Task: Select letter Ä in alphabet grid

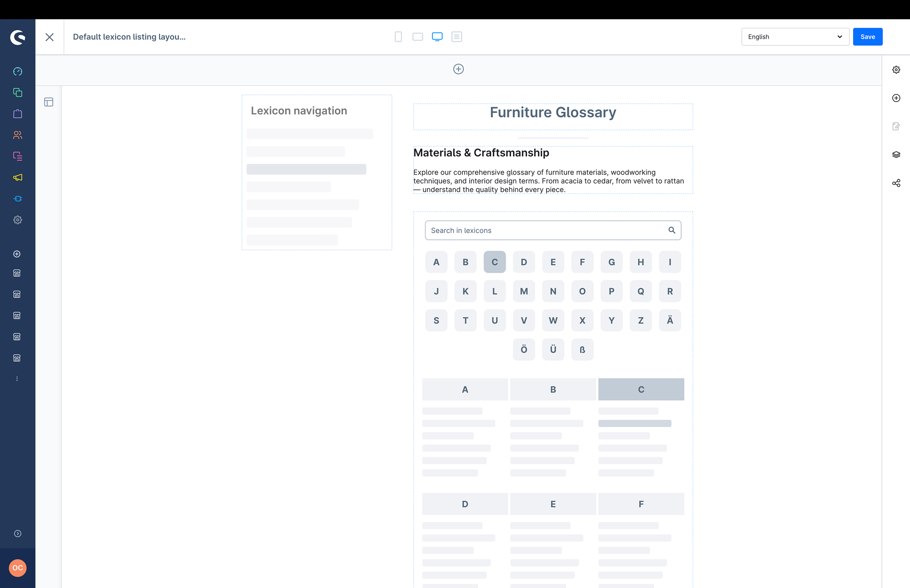Action: pyautogui.click(x=670, y=320)
